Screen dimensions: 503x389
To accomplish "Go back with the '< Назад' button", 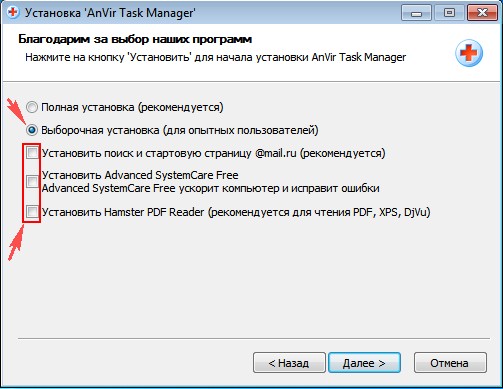I will click(289, 363).
